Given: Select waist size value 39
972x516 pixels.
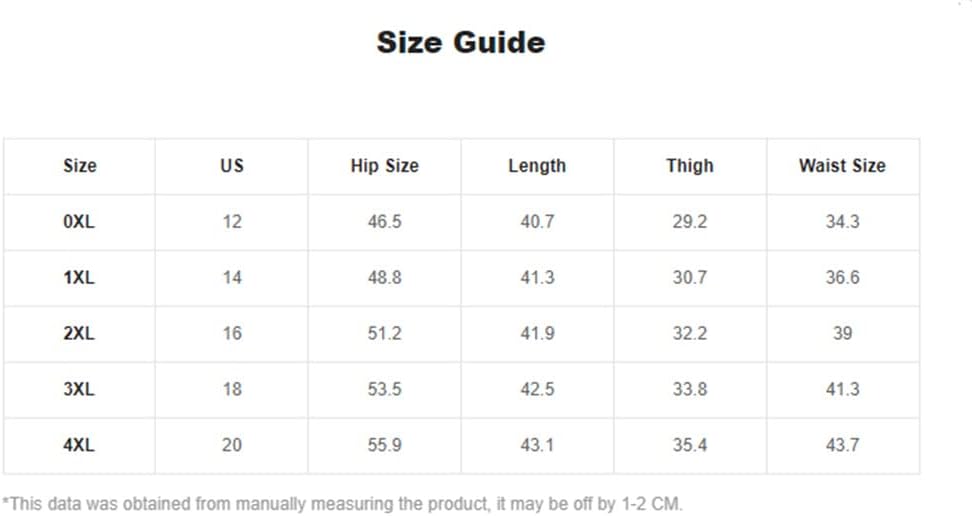Looking at the screenshot, I should point(842,333).
